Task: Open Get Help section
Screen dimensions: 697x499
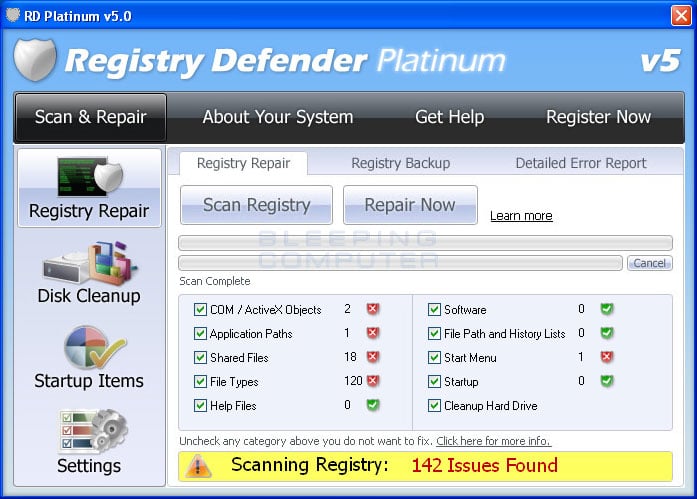Action: coord(449,117)
